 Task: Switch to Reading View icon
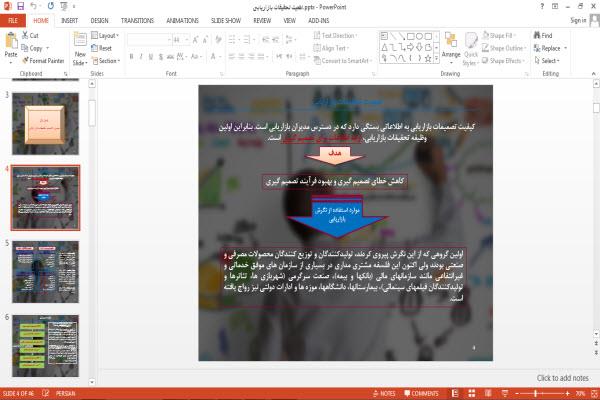tap(488, 393)
